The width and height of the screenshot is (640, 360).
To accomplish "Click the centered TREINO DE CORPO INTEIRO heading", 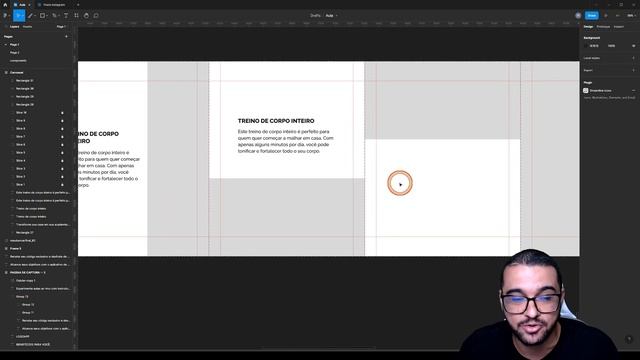I will pyautogui.click(x=276, y=121).
